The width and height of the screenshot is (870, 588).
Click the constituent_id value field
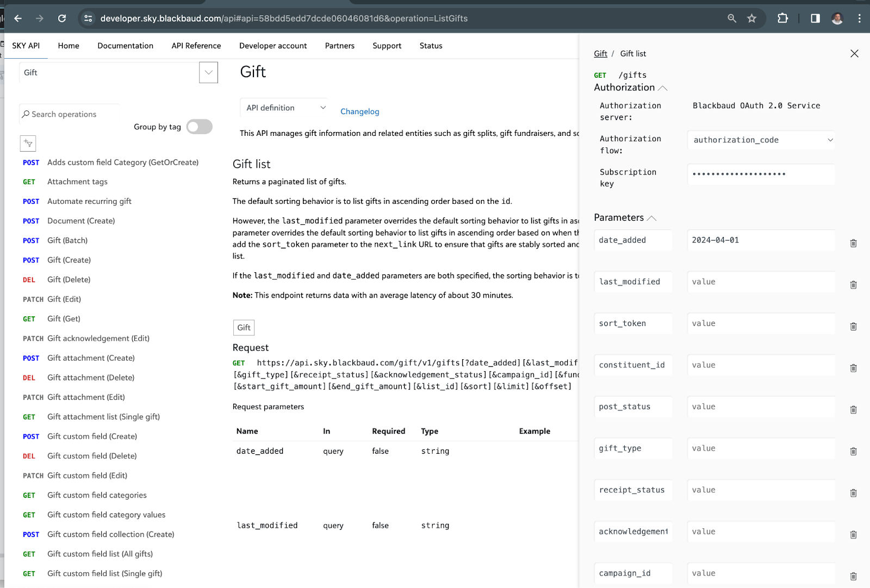(761, 365)
